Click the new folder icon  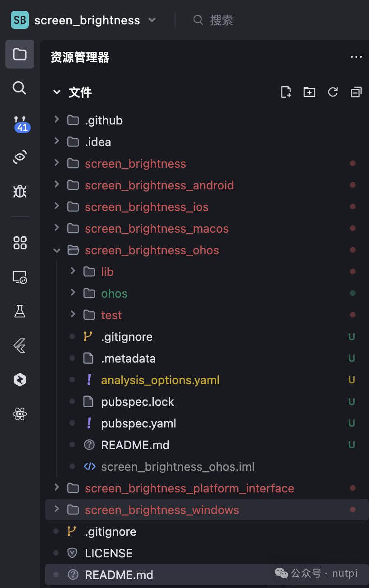tap(309, 92)
